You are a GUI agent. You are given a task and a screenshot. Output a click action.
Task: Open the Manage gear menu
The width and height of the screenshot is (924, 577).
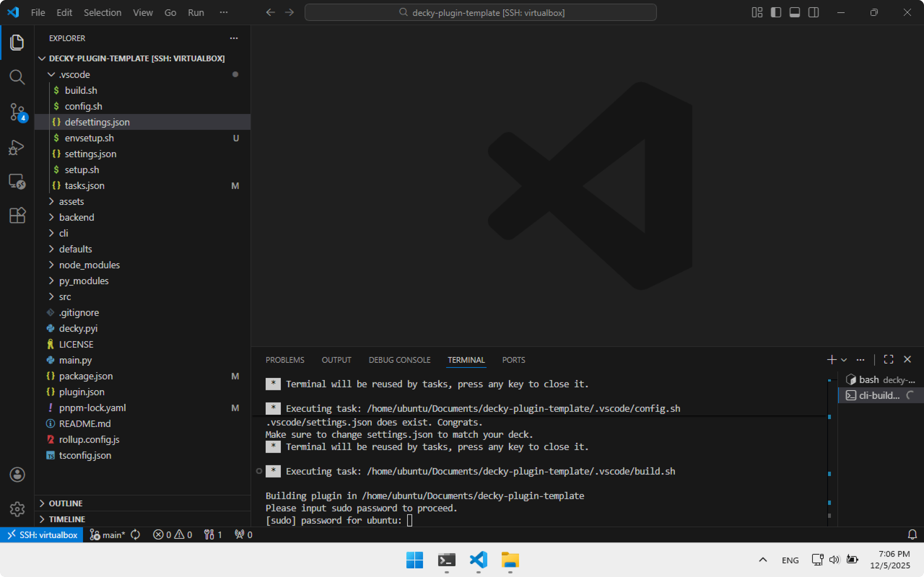click(x=17, y=509)
